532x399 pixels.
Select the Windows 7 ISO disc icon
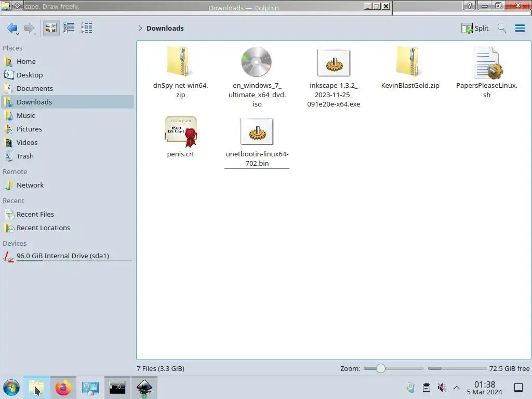[x=257, y=62]
